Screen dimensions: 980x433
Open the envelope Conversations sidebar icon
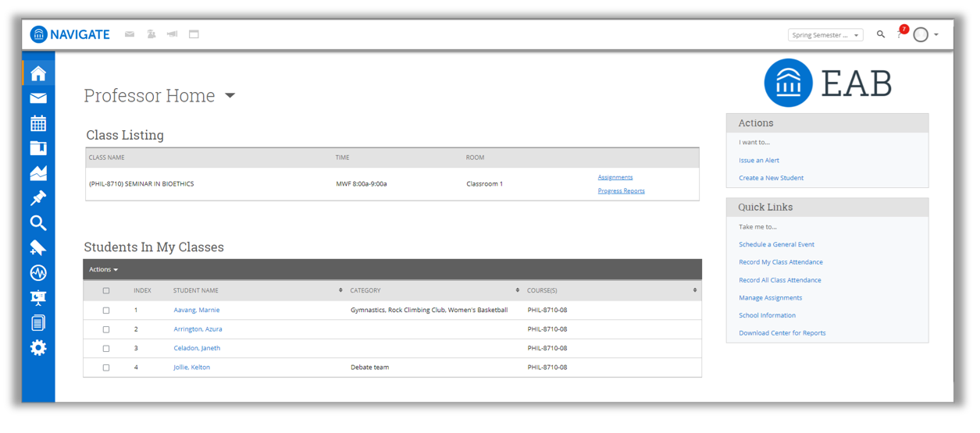[x=38, y=98]
